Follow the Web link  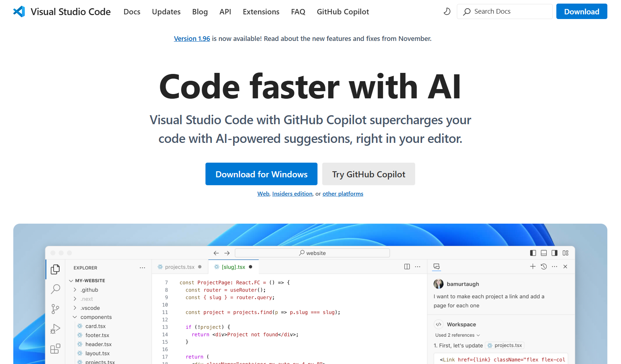(x=263, y=193)
